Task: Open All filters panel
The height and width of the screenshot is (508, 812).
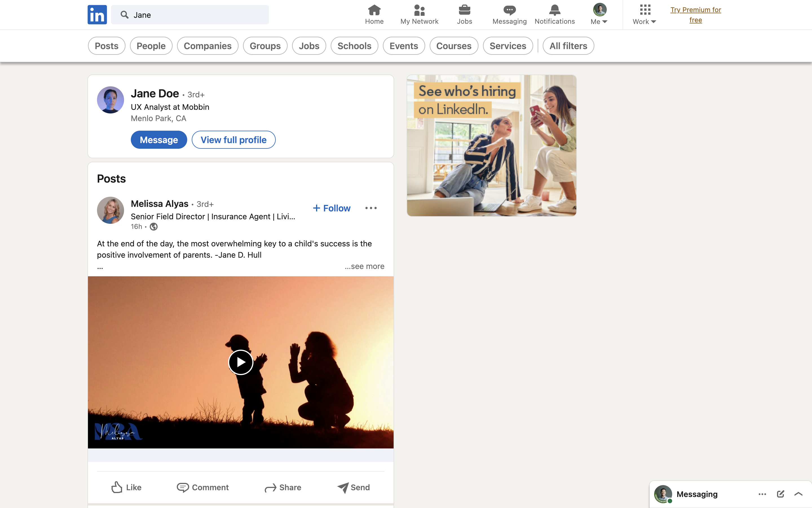Action: (x=568, y=46)
